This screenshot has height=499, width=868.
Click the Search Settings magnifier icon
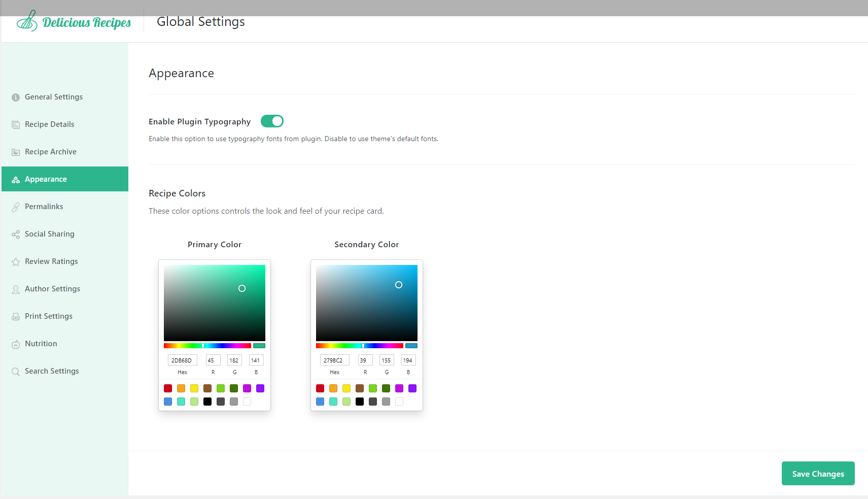pos(16,371)
